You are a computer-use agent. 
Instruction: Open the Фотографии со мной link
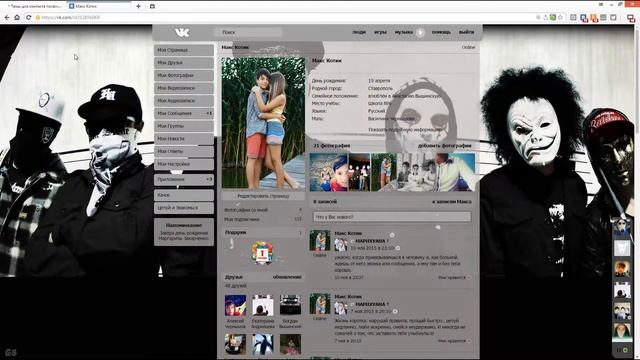tap(246, 210)
